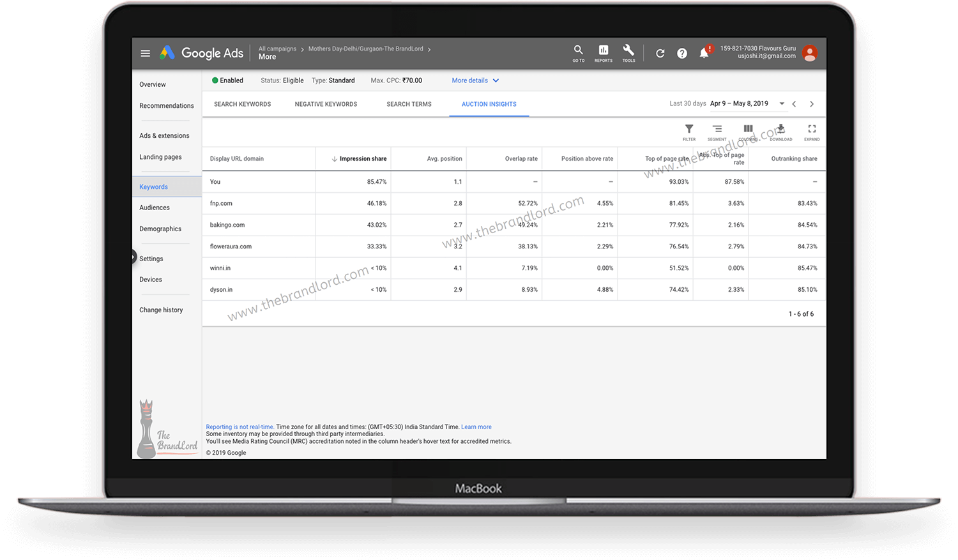Switch to Search Keywords tab
The height and width of the screenshot is (560, 958).
click(242, 104)
